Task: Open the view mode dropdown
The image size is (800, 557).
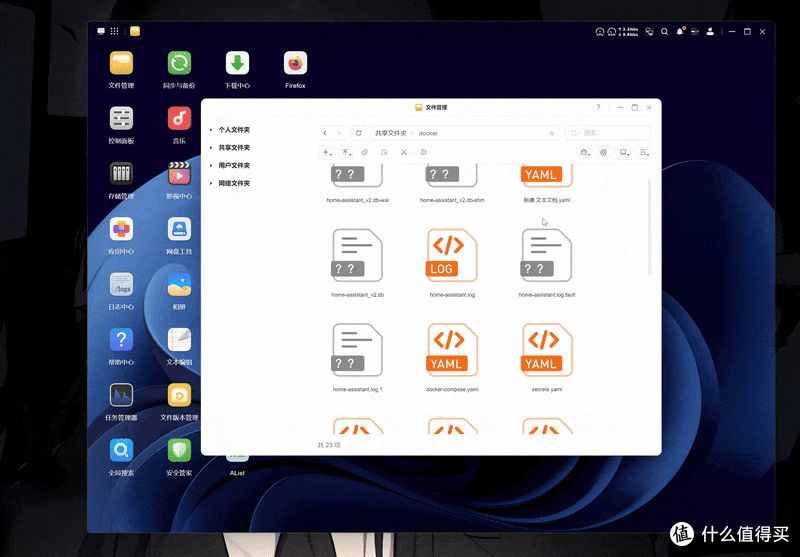Action: coord(624,152)
